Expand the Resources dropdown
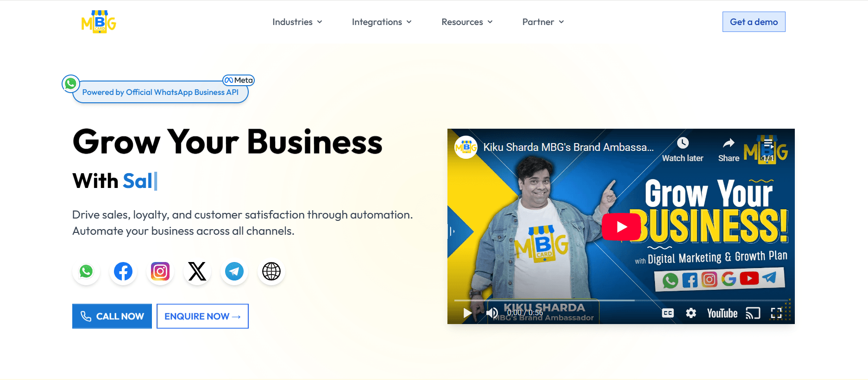 coord(467,22)
